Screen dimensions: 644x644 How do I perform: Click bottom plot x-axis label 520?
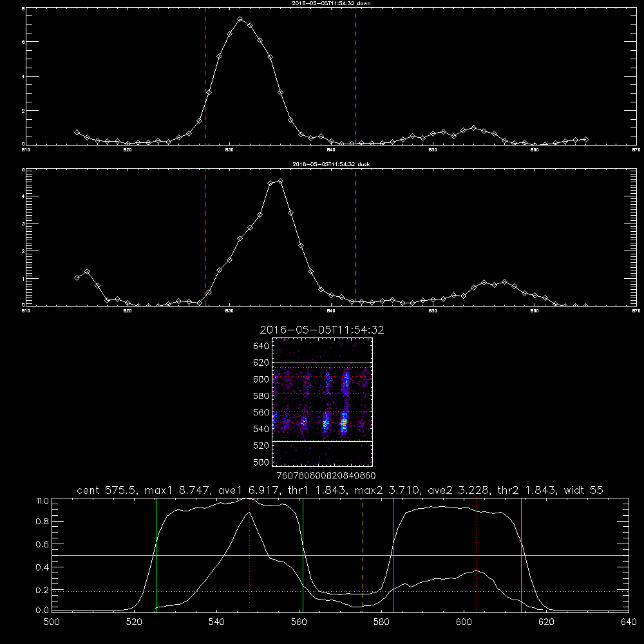click(134, 622)
